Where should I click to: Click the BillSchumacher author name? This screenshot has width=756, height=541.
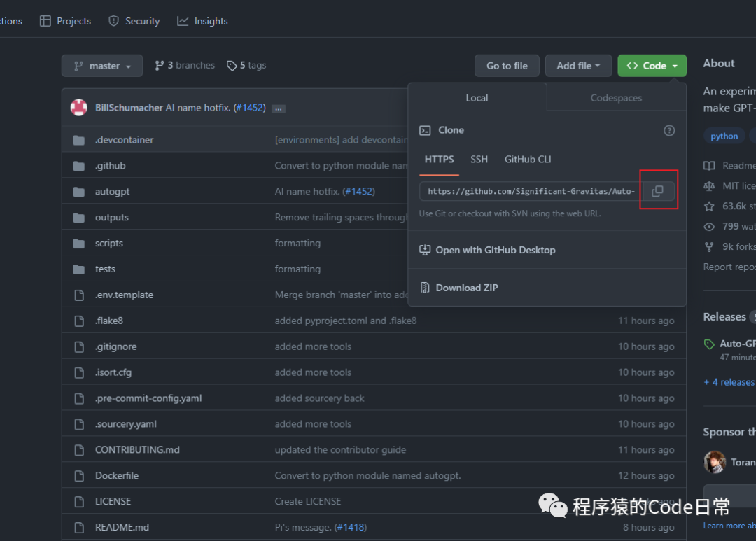pos(129,108)
